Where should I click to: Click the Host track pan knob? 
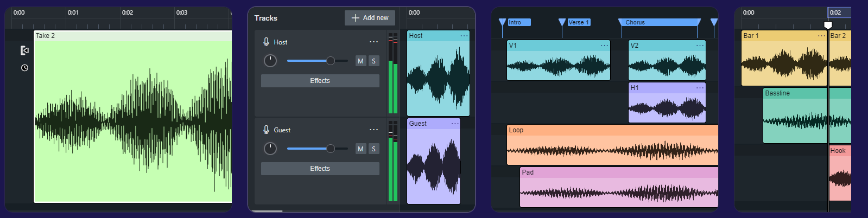click(x=270, y=61)
